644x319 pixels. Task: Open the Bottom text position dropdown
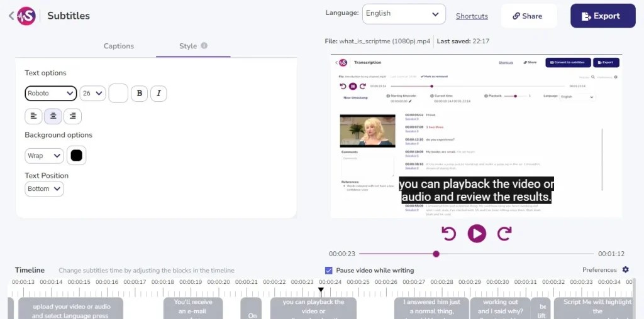click(45, 189)
